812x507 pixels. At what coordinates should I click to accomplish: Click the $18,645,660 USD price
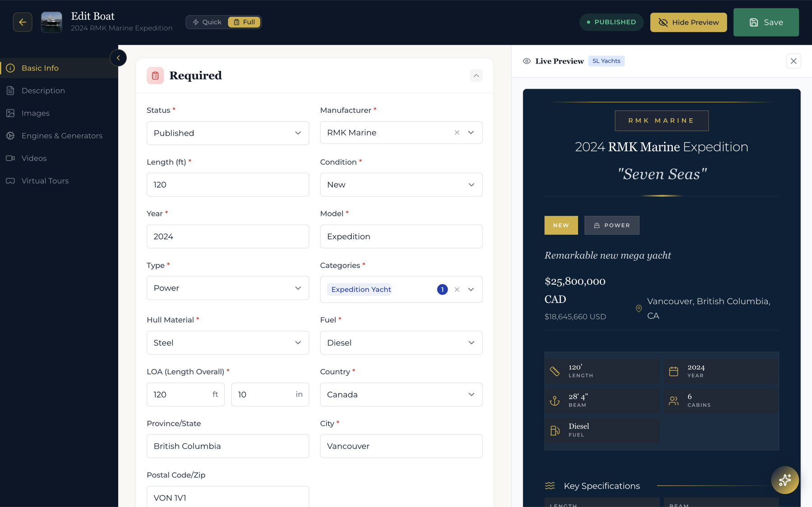575,317
